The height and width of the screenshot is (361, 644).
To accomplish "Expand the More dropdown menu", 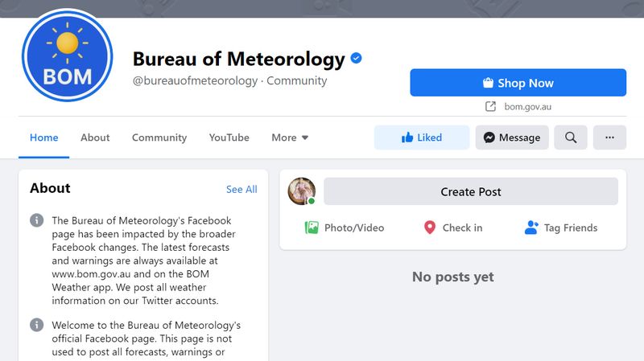I will [290, 137].
